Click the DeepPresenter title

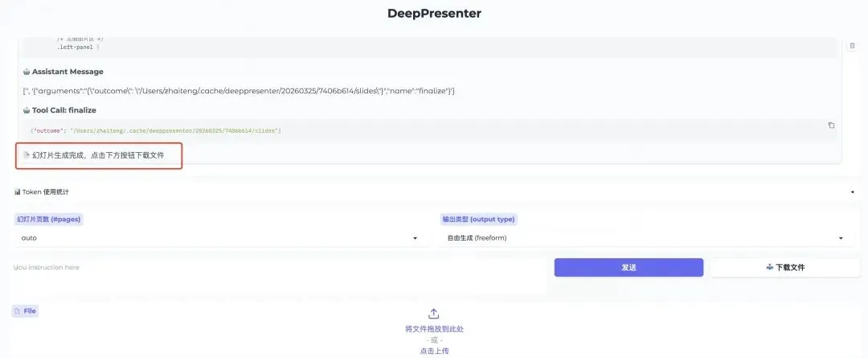(x=434, y=14)
